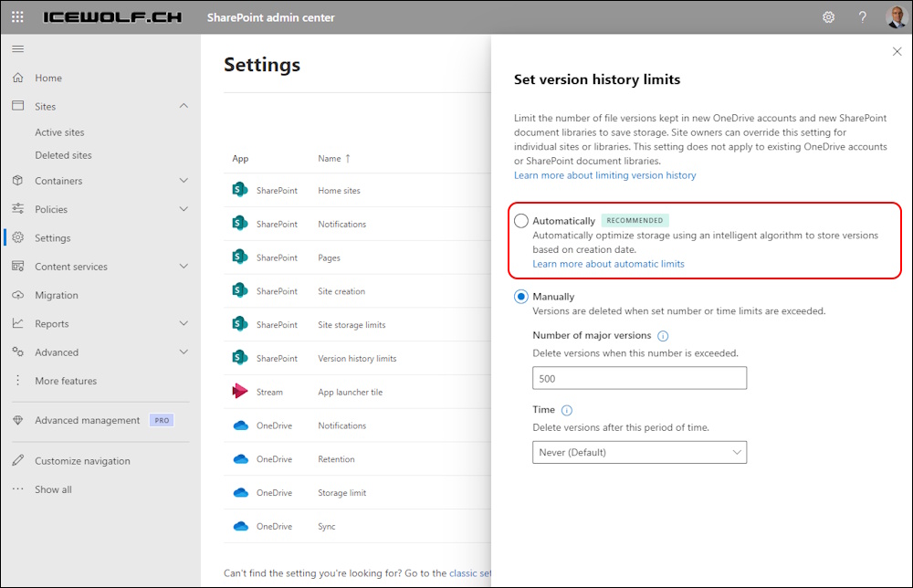Viewport: 913px width, 588px height.
Task: Open the app launcher waffle icon
Action: coord(17,16)
